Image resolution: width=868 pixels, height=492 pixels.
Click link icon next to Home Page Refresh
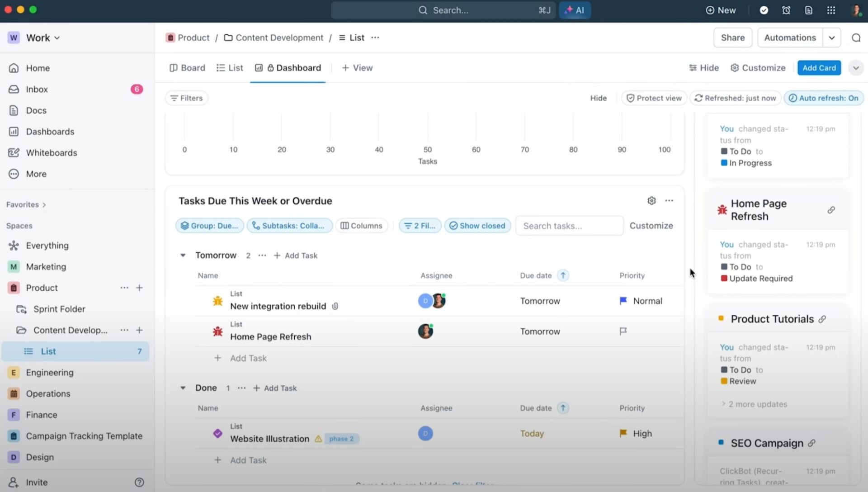point(831,210)
